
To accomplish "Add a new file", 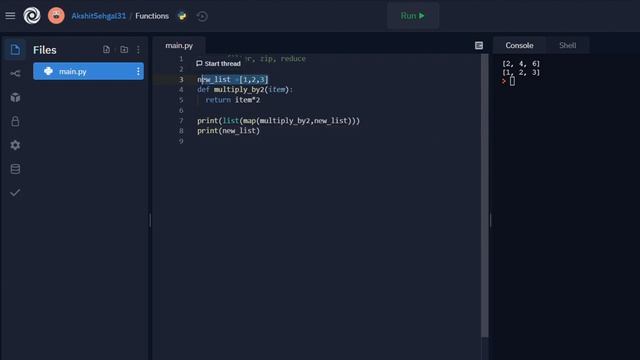I will [107, 49].
